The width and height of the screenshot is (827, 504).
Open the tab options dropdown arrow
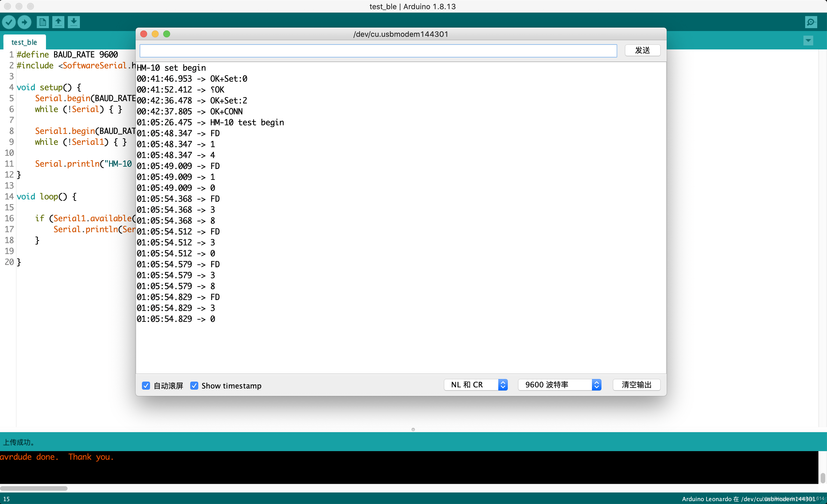[808, 41]
